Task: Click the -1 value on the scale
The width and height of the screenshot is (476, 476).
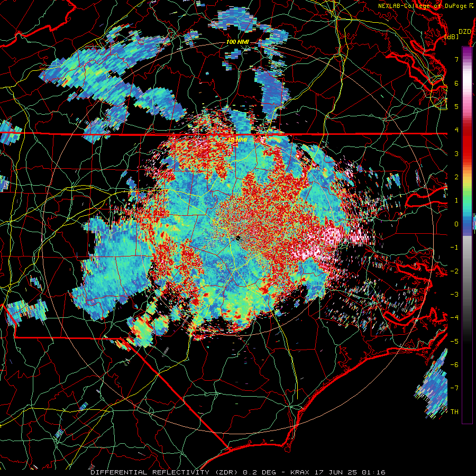Action: (x=454, y=247)
